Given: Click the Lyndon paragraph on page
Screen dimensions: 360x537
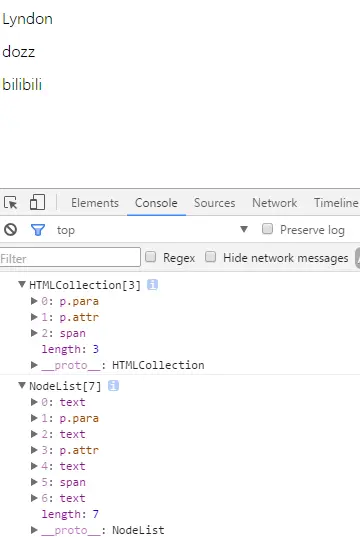Looking at the screenshot, I should point(27,19).
